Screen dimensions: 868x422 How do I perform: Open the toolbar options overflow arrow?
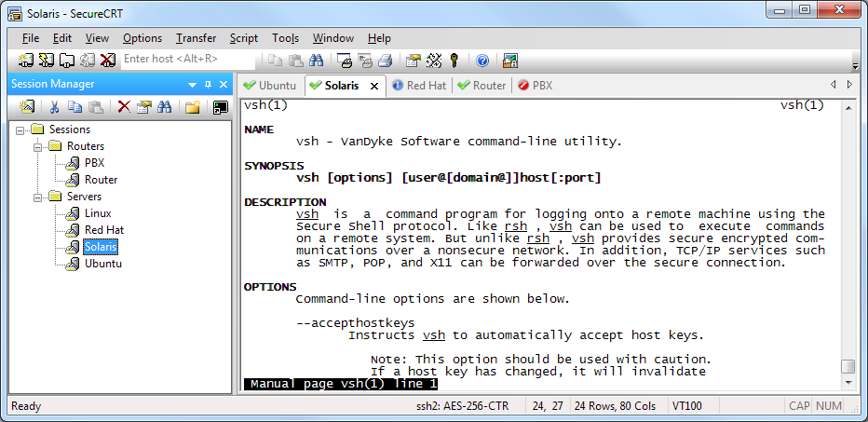coord(855,66)
